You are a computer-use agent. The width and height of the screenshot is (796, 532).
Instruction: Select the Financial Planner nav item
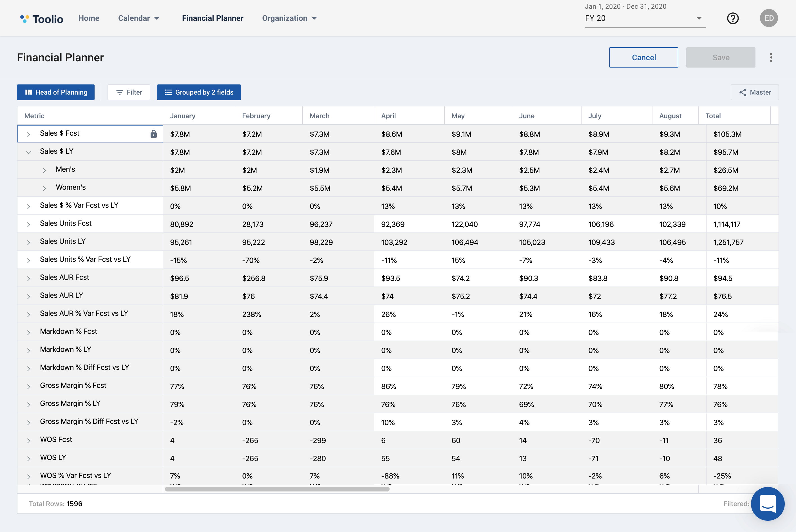[213, 18]
